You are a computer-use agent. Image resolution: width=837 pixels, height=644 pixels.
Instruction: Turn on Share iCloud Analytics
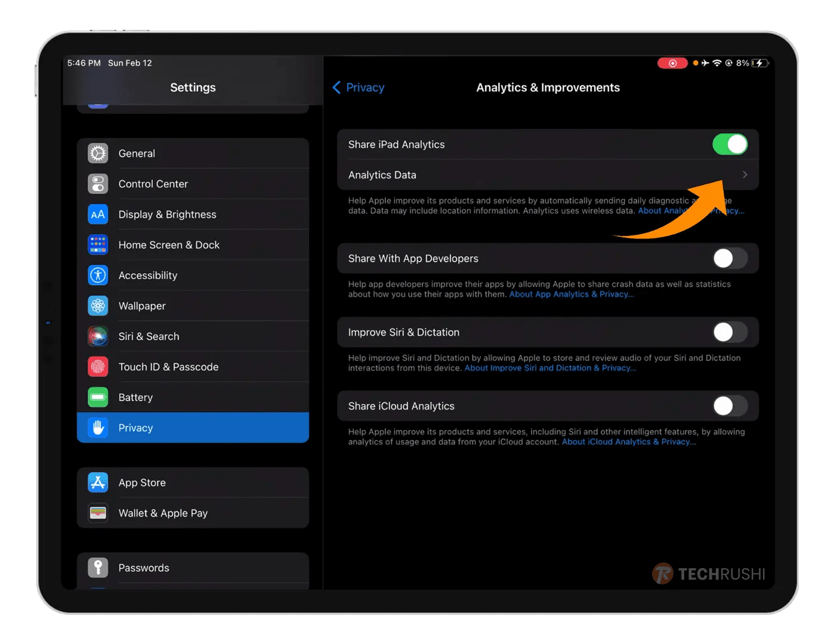(730, 405)
